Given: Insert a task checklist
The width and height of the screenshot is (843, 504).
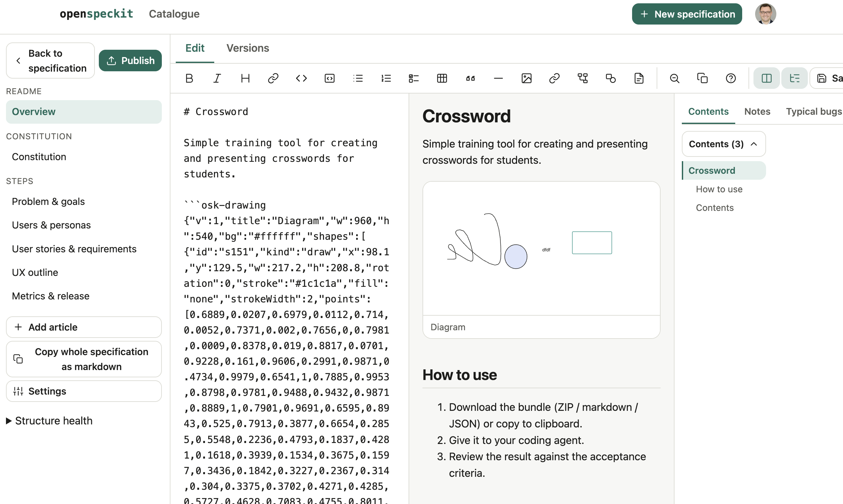Looking at the screenshot, I should click(414, 79).
